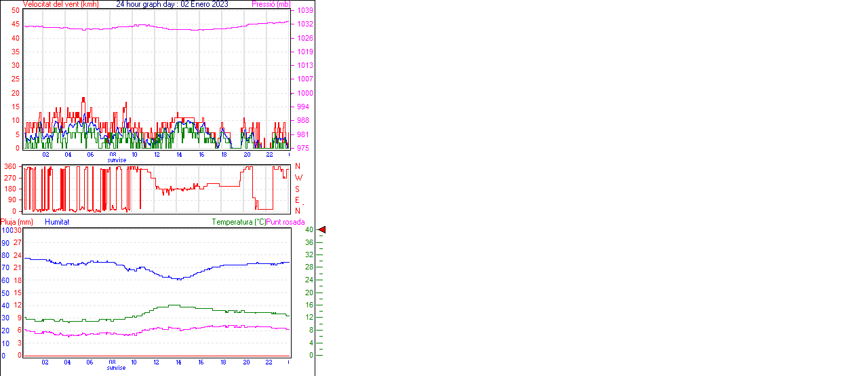Click the red rainfall line at chart bottom
This screenshot has width=868, height=376.
coord(156,355)
